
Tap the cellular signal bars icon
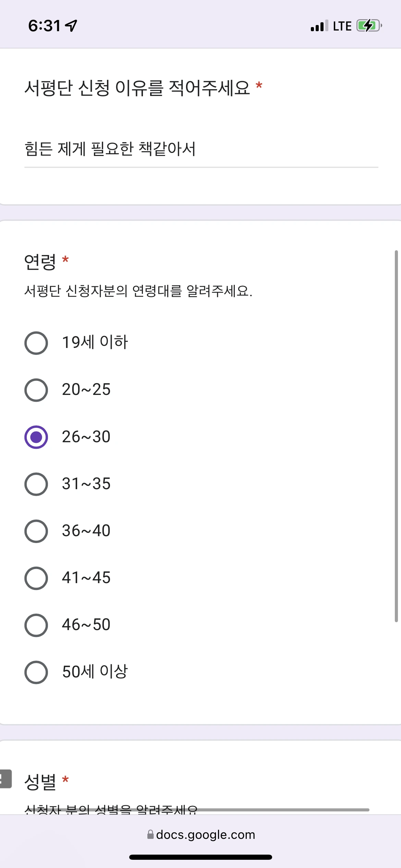tap(319, 26)
